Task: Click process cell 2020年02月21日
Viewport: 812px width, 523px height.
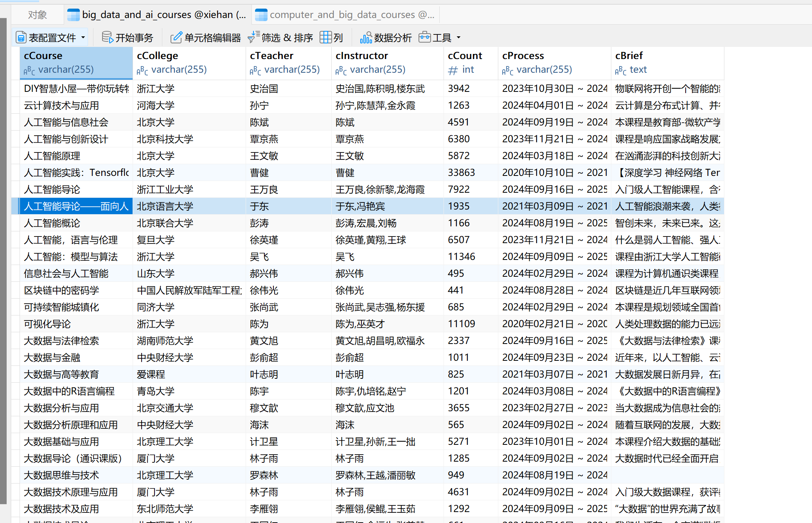Action: [x=555, y=324]
